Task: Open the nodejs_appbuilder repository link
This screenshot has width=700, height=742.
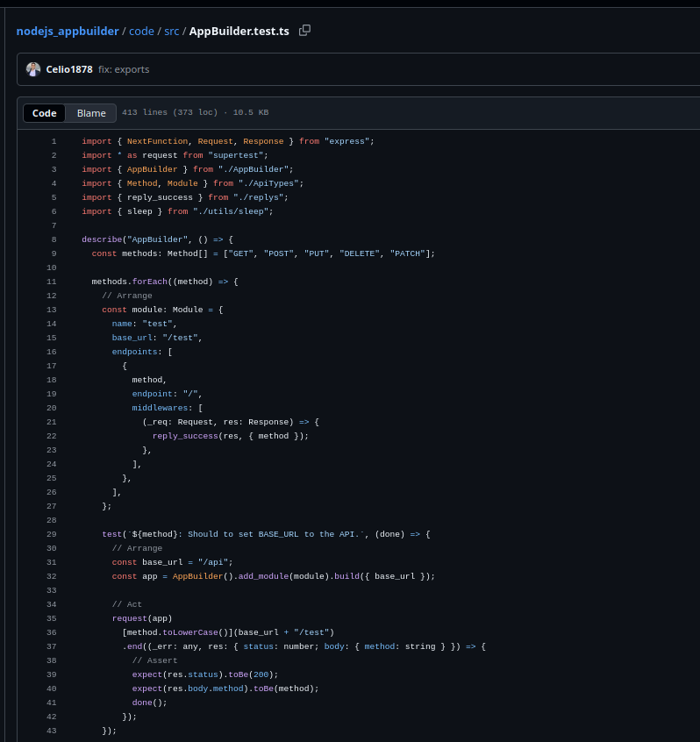Action: coord(68,31)
